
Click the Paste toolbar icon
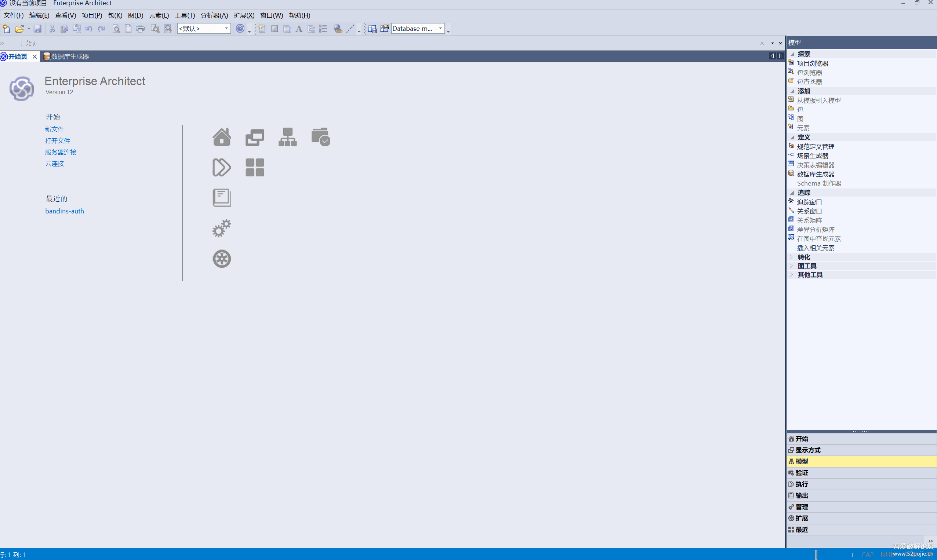[x=77, y=29]
